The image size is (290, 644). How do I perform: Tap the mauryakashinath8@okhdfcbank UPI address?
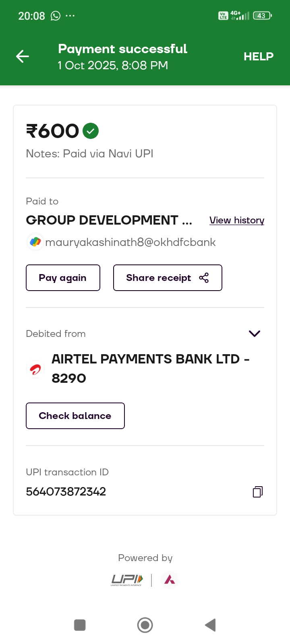point(130,242)
